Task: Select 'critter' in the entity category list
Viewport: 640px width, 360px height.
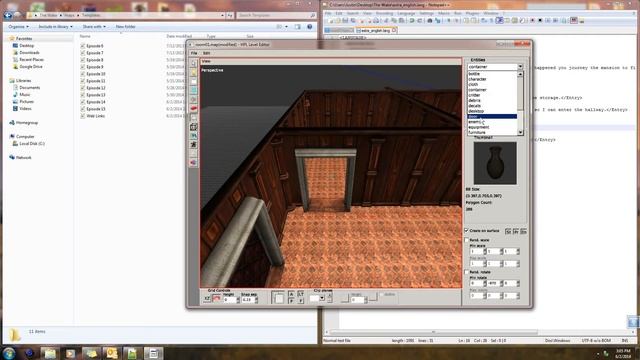Action: (492, 95)
